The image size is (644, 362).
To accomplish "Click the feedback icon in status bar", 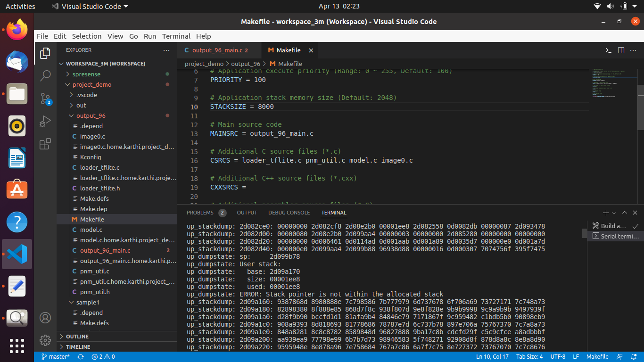I will (x=620, y=357).
